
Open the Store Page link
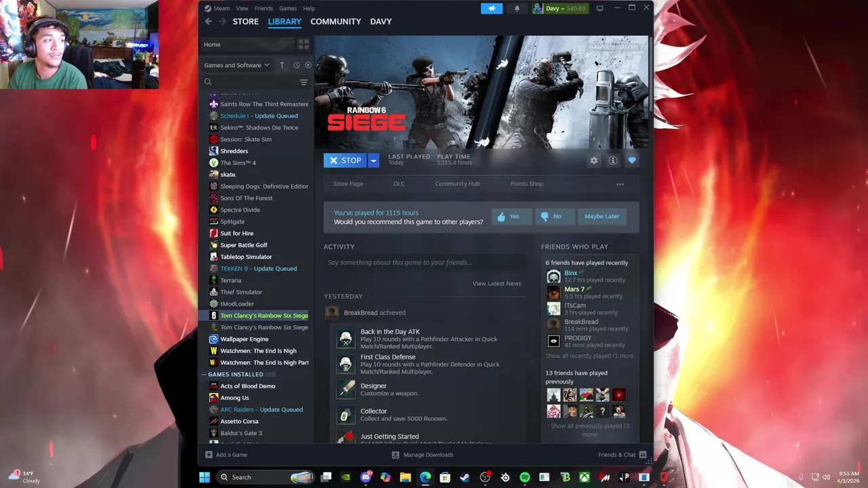click(348, 184)
